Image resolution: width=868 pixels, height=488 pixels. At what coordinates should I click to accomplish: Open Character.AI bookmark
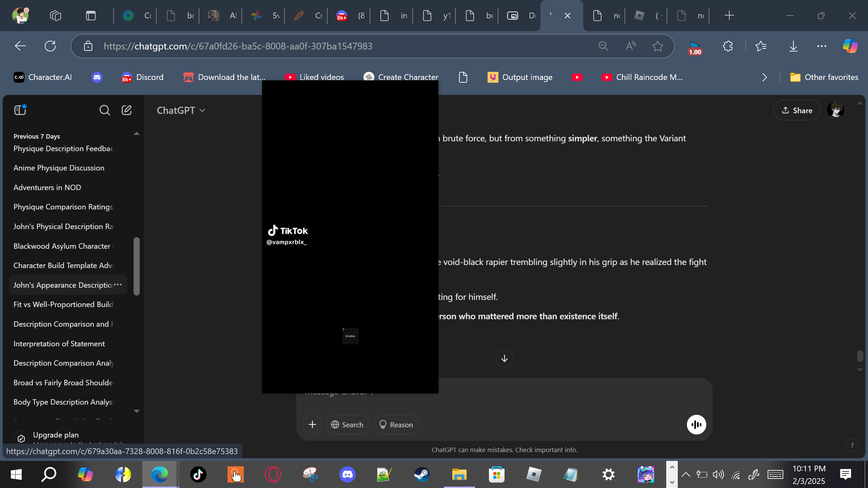(43, 77)
